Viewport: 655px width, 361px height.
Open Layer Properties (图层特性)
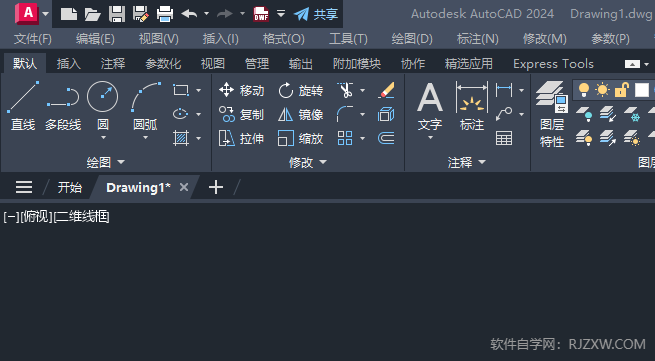pos(552,114)
